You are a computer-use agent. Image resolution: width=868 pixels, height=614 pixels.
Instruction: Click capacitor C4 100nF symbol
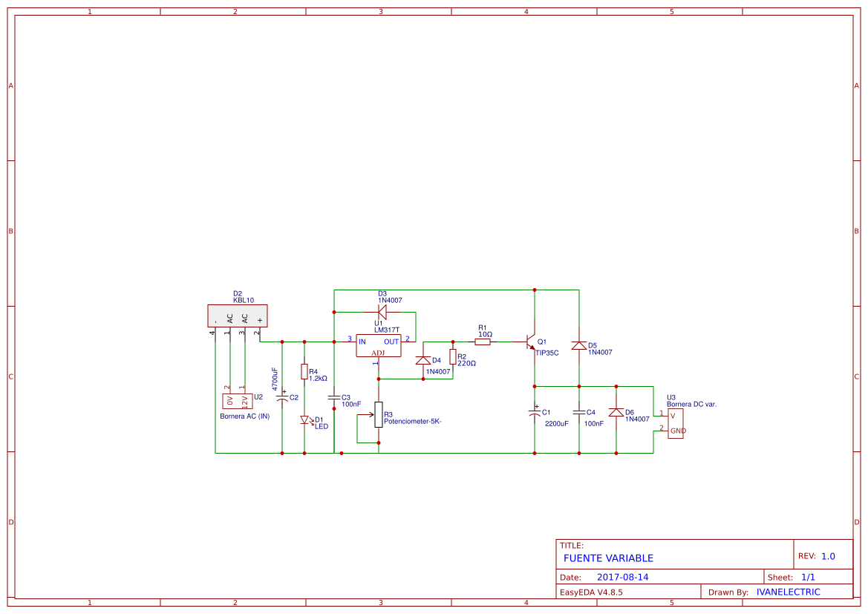pos(578,412)
